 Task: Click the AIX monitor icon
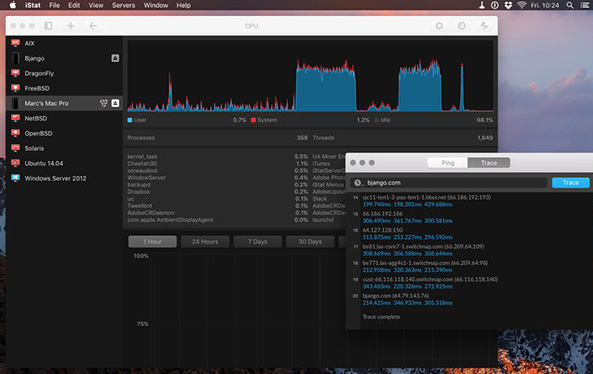pyautogui.click(x=16, y=43)
